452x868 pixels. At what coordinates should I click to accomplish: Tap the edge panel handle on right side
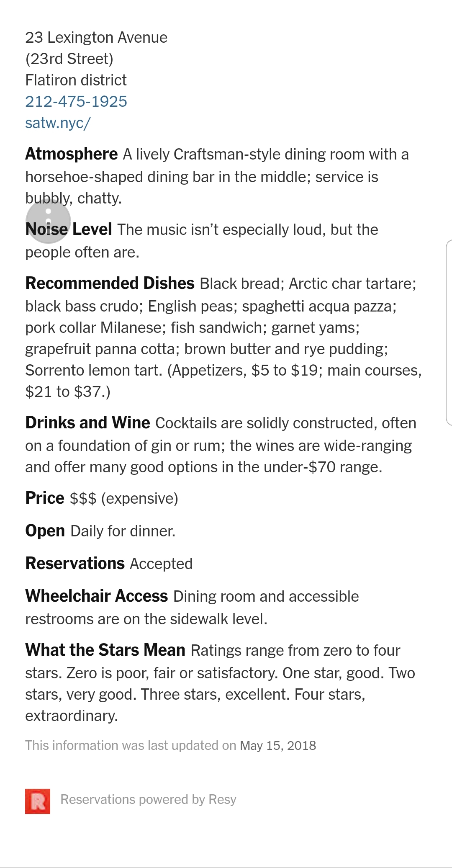pyautogui.click(x=449, y=333)
